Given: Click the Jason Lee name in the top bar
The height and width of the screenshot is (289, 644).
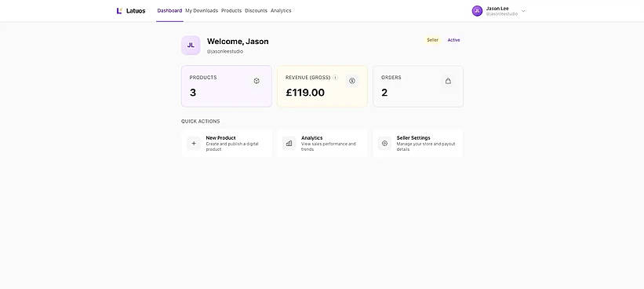Looking at the screenshot, I should (x=497, y=8).
